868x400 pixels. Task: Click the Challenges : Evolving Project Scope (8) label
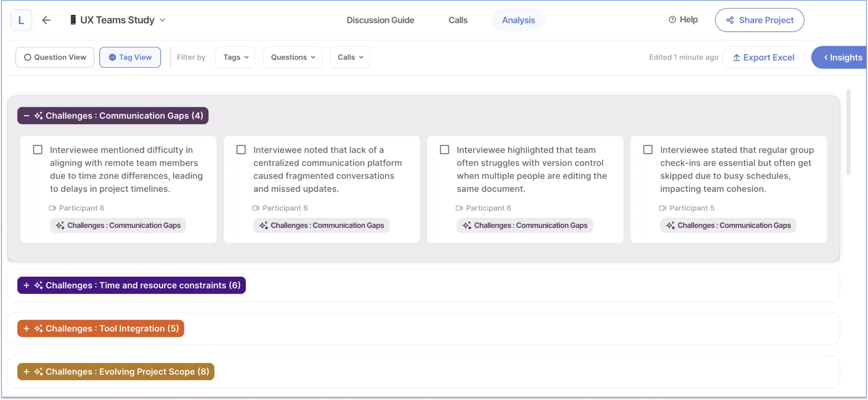click(x=128, y=372)
